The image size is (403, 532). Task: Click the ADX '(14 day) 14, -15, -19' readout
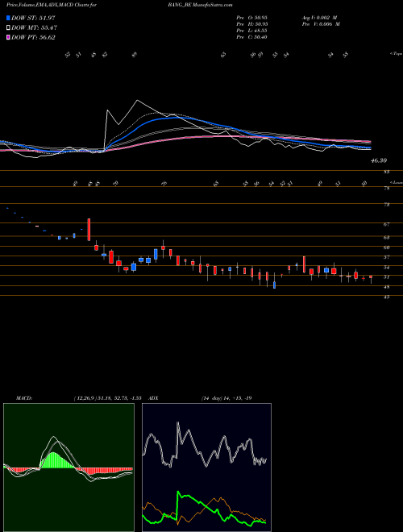pyautogui.click(x=226, y=398)
